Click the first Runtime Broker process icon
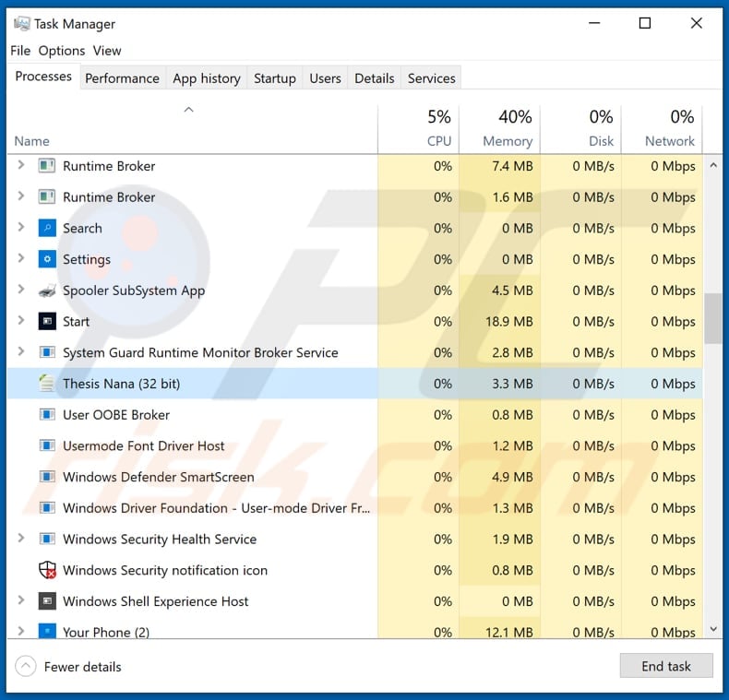This screenshot has width=729, height=700. (x=47, y=166)
